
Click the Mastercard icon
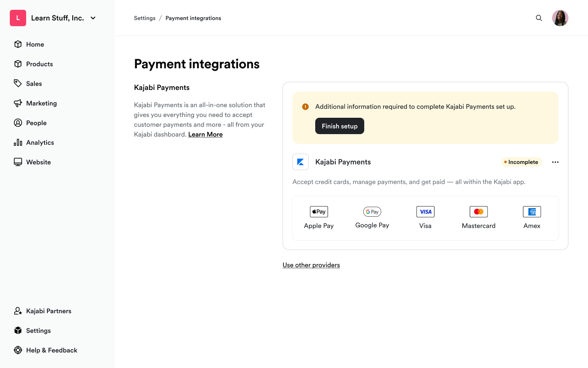coord(479,212)
